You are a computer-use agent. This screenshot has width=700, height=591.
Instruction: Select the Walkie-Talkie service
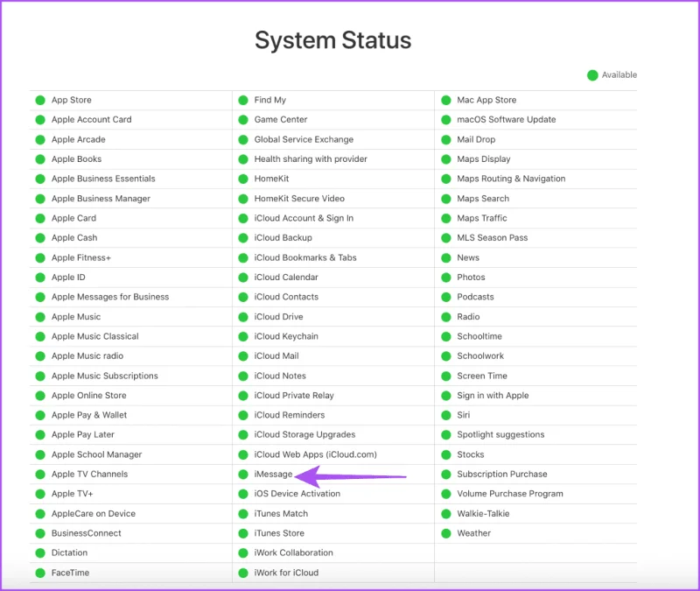[483, 514]
